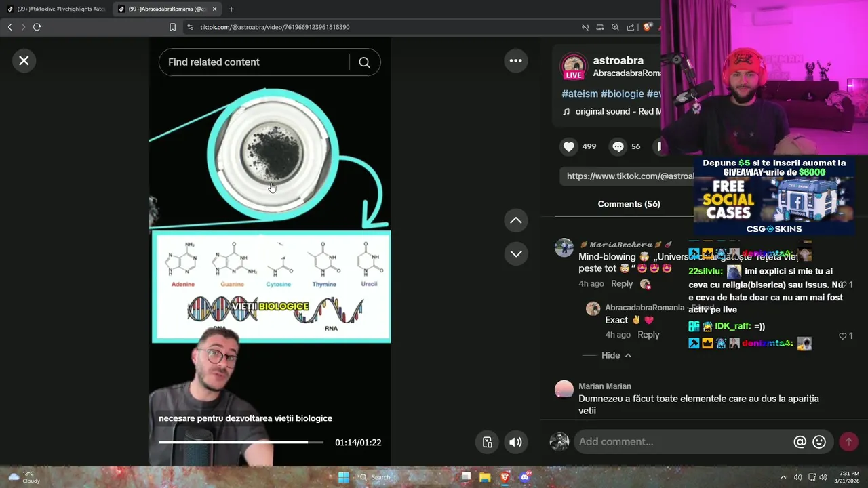The height and width of the screenshot is (488, 868).
Task: Bookmark this page with bookmark icon
Action: tap(172, 27)
